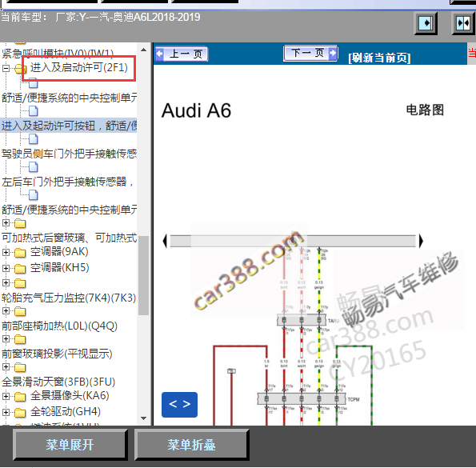This screenshot has width=476, height=468.
Task: Expand folder above 全景滑动天窗(3FB)(3FU)
Action: pyautogui.click(x=6, y=367)
